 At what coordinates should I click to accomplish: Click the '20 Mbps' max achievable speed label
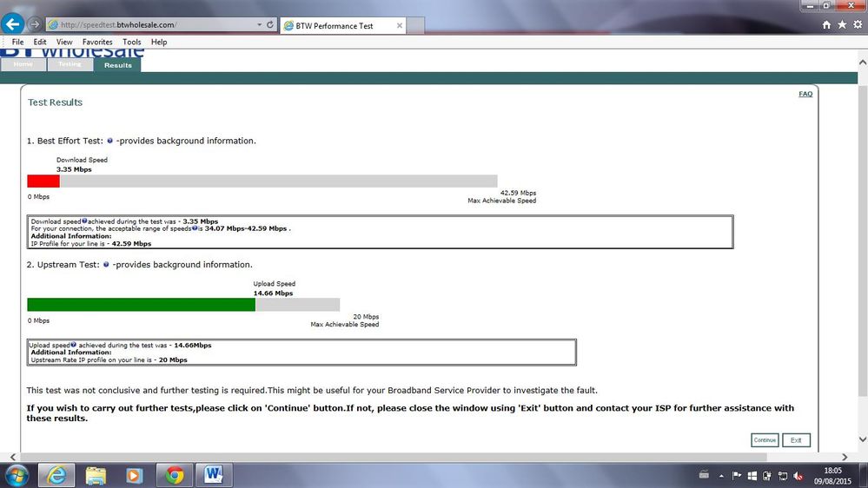[366, 317]
